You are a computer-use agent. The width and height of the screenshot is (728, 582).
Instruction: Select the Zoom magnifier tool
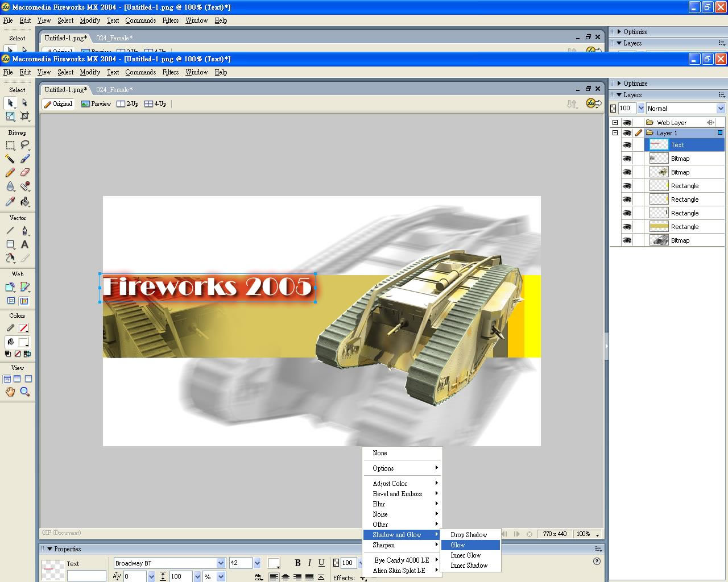[x=24, y=392]
